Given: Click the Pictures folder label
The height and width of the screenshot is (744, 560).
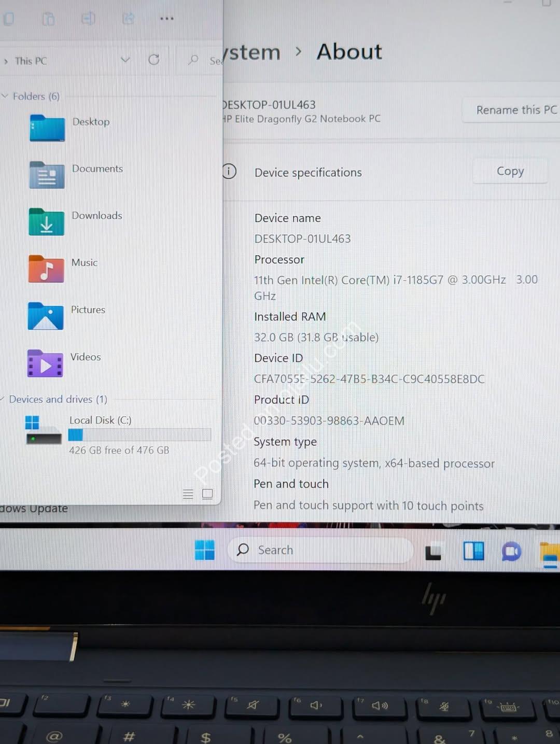Looking at the screenshot, I should [x=88, y=310].
